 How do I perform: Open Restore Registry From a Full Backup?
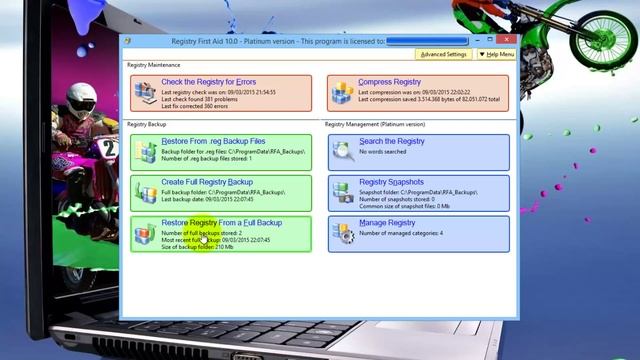click(222, 223)
